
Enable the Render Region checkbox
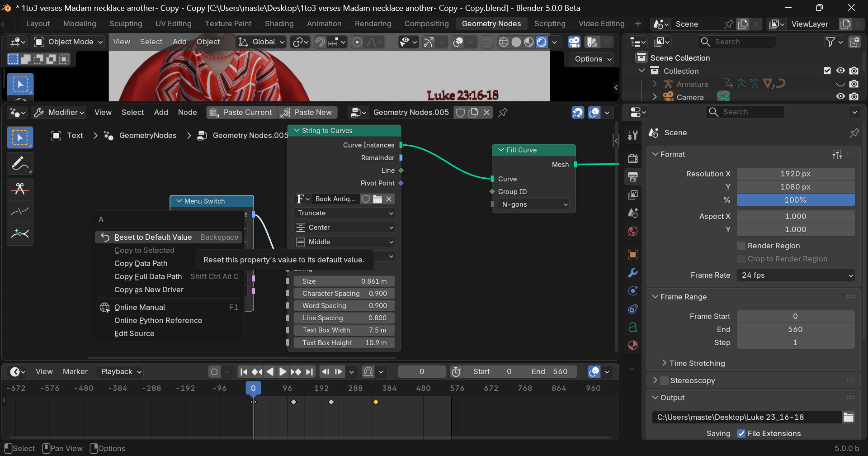(741, 246)
